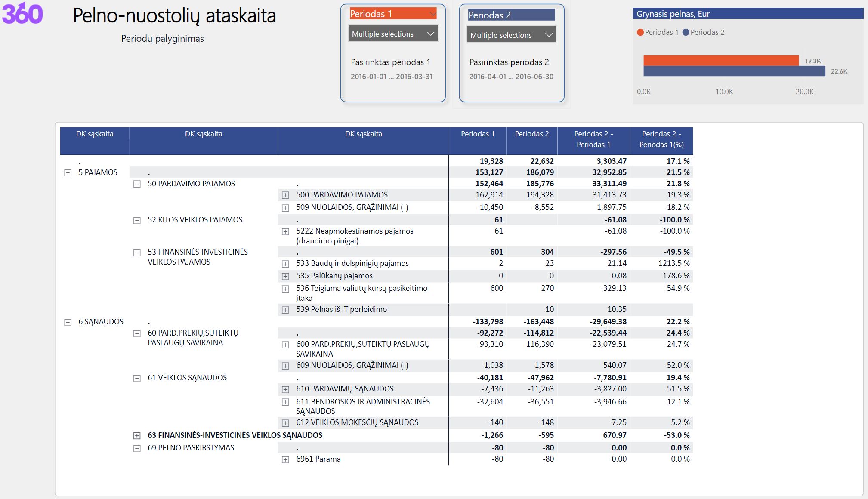Select the total value 19,328
Viewport: 868px width, 499px height.
[491, 161]
